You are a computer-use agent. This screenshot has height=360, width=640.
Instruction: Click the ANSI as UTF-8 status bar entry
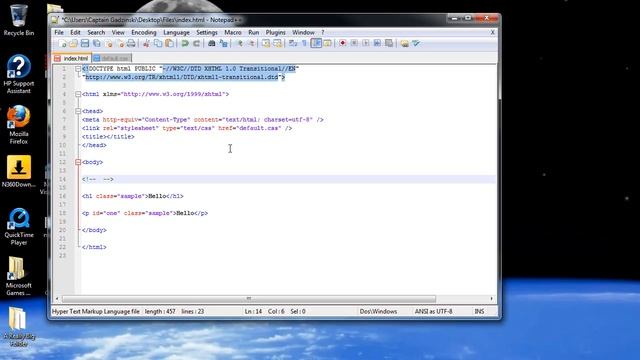[433, 311]
